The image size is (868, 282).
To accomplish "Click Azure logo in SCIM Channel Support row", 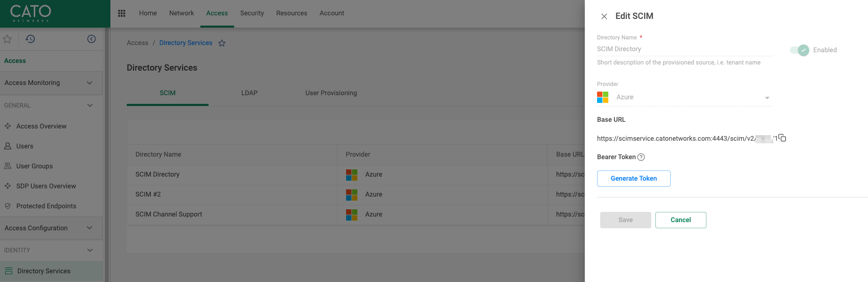I will tap(352, 214).
